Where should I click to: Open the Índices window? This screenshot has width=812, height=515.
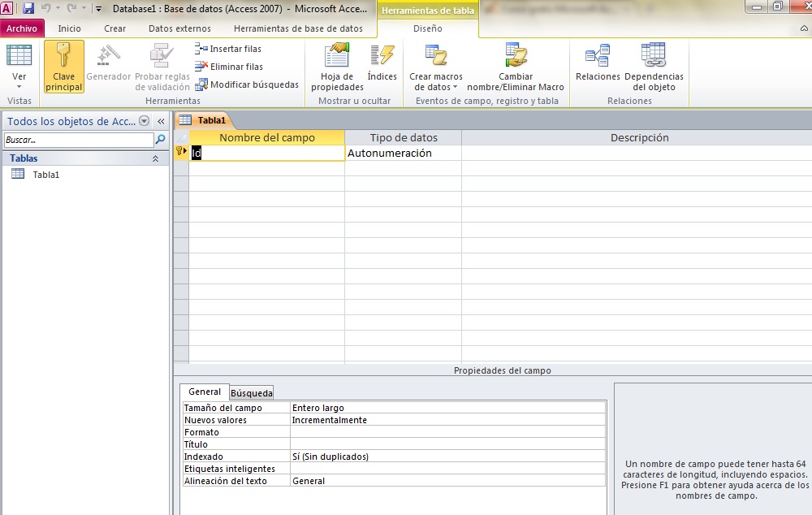pyautogui.click(x=382, y=63)
